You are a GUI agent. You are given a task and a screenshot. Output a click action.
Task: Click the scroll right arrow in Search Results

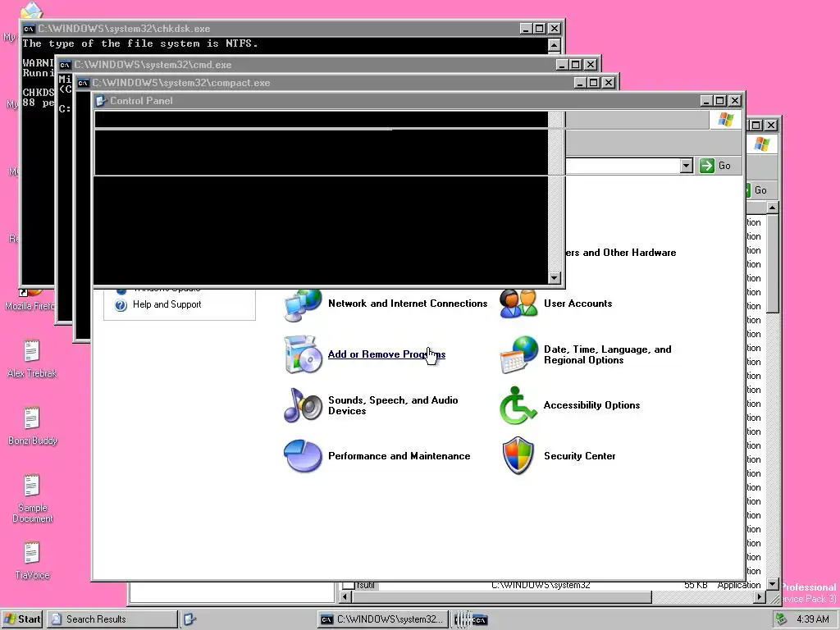coord(759,597)
